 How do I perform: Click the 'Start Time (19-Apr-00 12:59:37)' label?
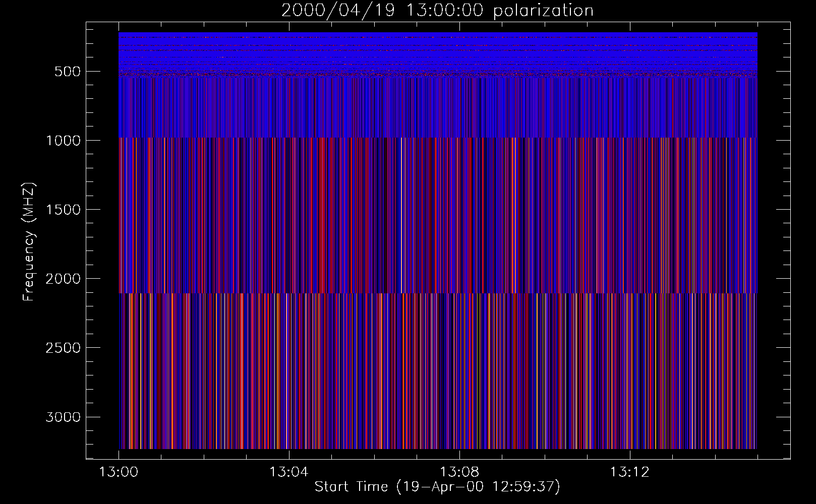click(x=437, y=487)
